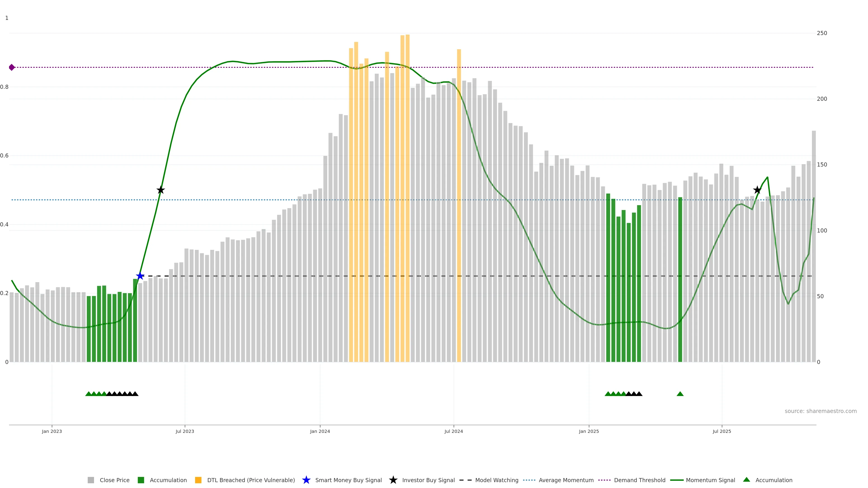Click the black Investor Buy Signal star in 2025
Screen dimensions: 868x488
coord(757,190)
